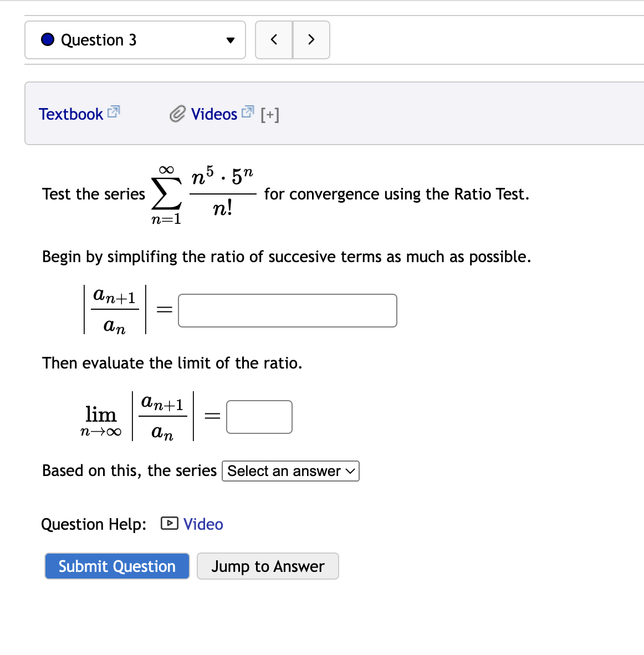Click the previous question arrow
This screenshot has height=655, width=644.
[274, 39]
